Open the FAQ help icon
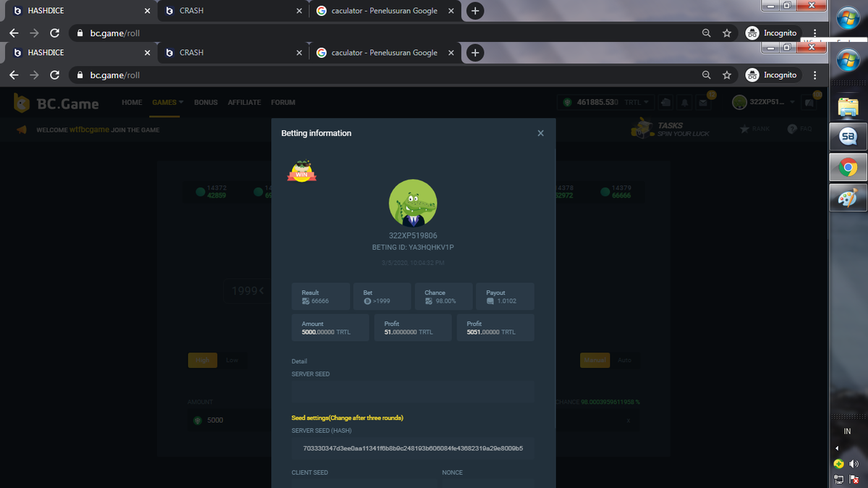868x488 pixels. click(x=792, y=129)
